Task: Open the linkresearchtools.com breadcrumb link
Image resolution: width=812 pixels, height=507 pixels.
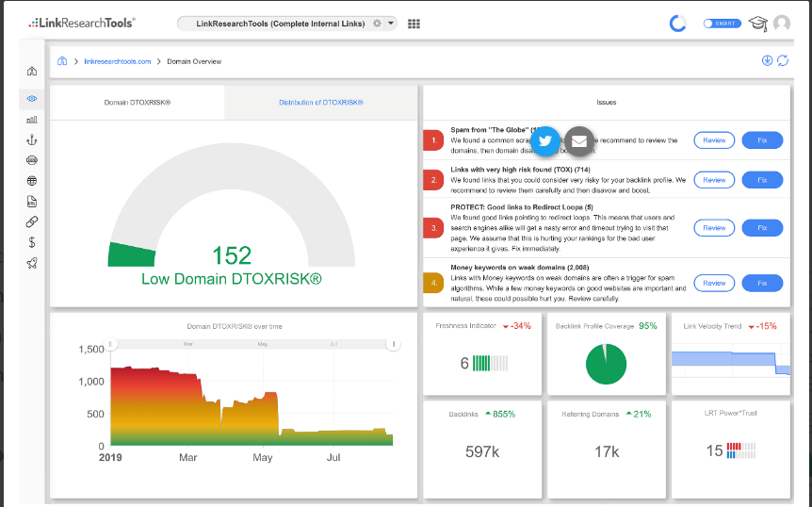Action: coord(118,61)
